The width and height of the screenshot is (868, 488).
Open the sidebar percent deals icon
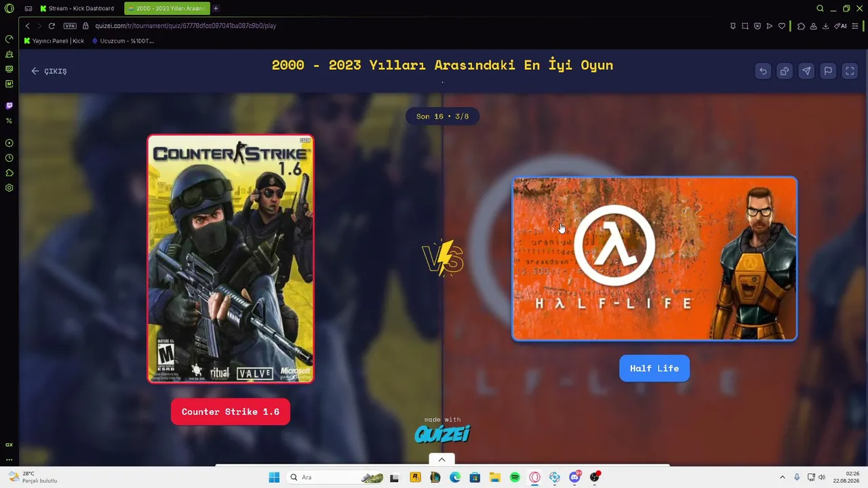[x=9, y=121]
